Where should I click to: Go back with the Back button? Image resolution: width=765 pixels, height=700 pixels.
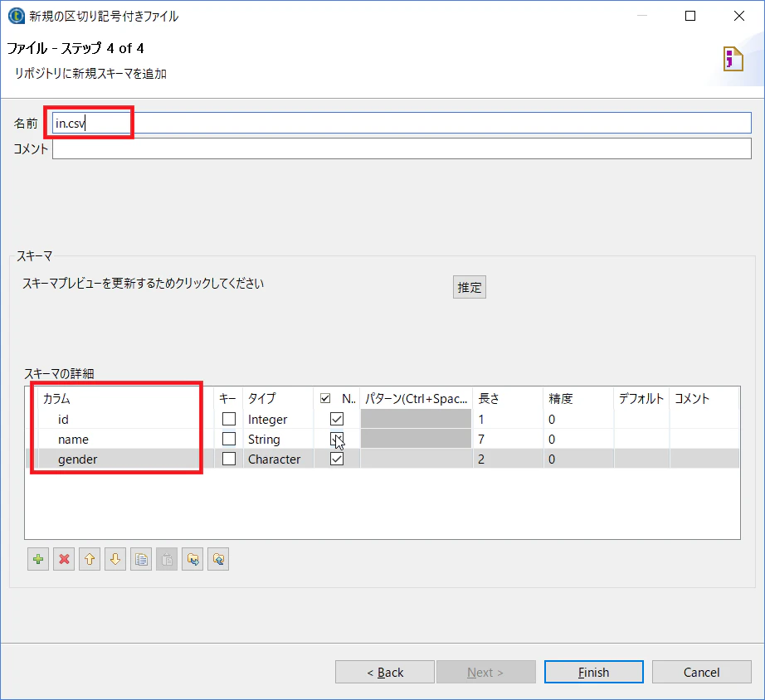[385, 672]
